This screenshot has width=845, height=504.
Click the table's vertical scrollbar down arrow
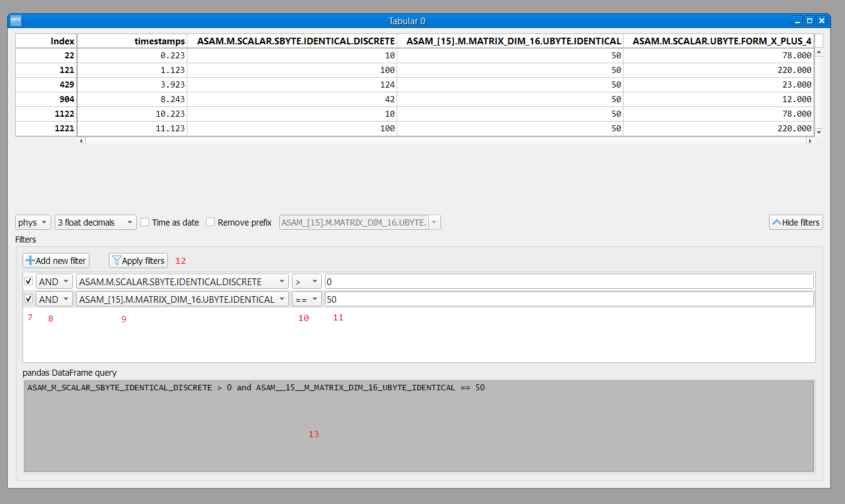pos(819,132)
